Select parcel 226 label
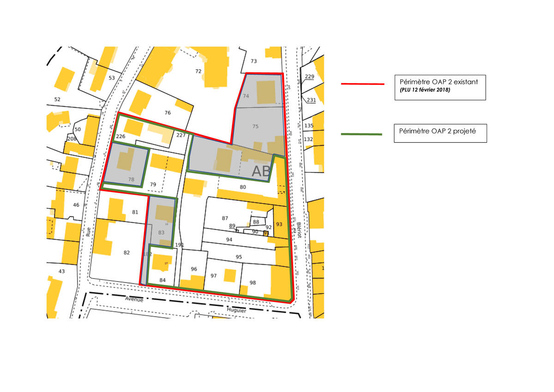This screenshot has width=554, height=392. coord(121,136)
